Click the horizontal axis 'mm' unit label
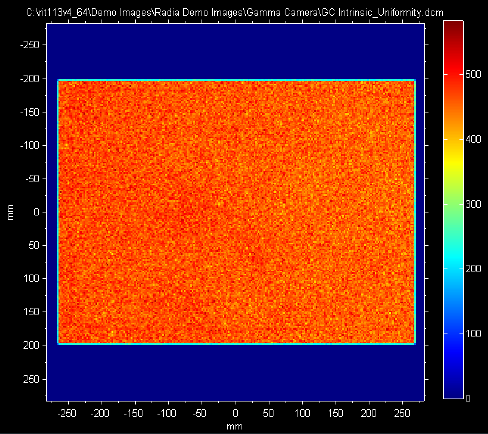Viewport: 488px width, 434px height. click(x=234, y=427)
